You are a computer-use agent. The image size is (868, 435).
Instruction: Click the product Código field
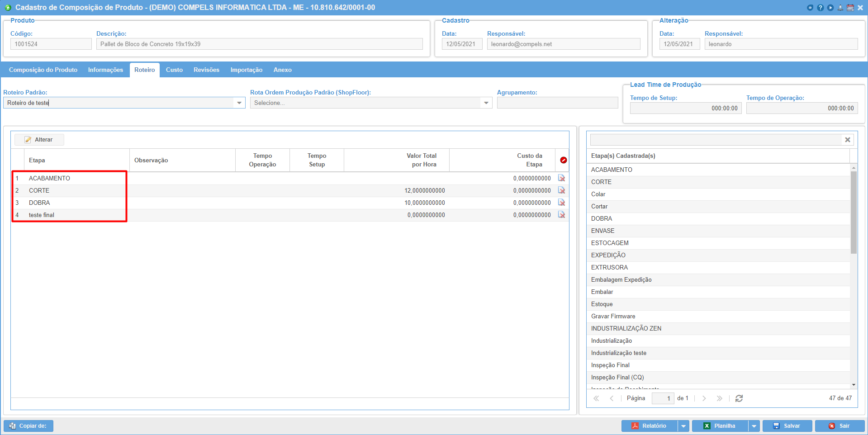pos(51,44)
